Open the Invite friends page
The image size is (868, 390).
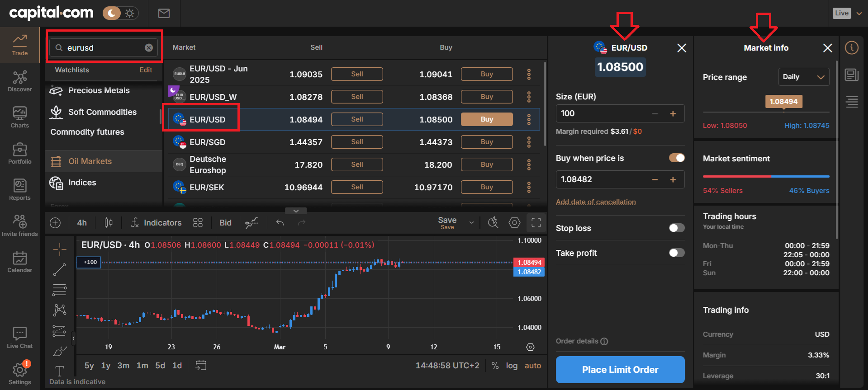20,226
